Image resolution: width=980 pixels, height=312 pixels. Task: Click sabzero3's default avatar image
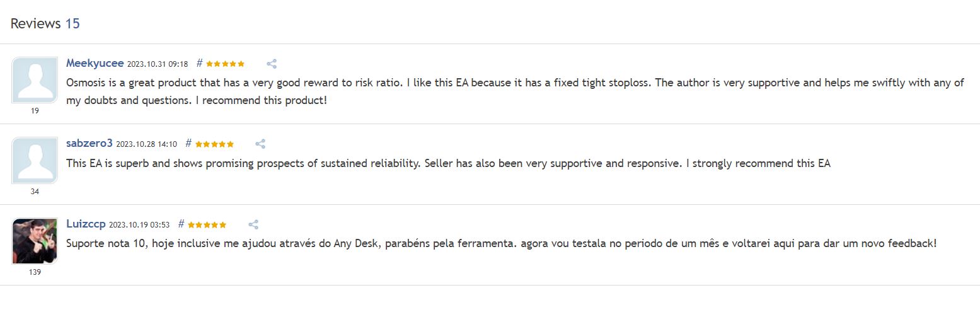tap(35, 161)
